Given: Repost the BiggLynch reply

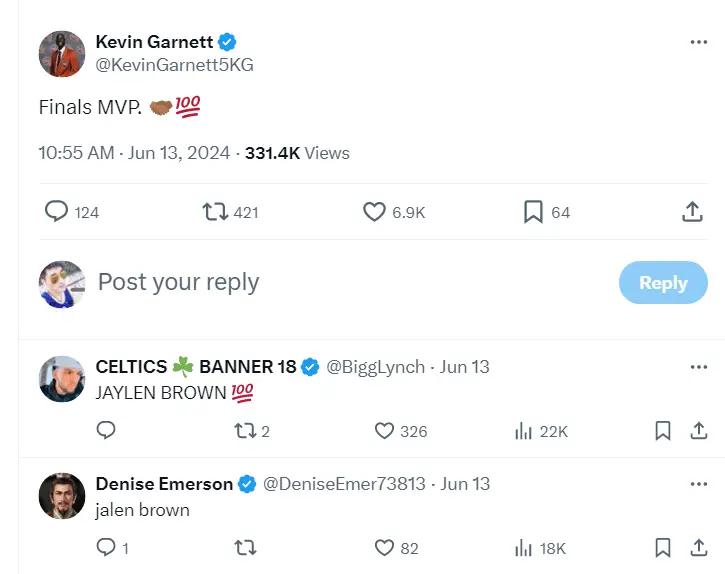Looking at the screenshot, I should pos(244,431).
